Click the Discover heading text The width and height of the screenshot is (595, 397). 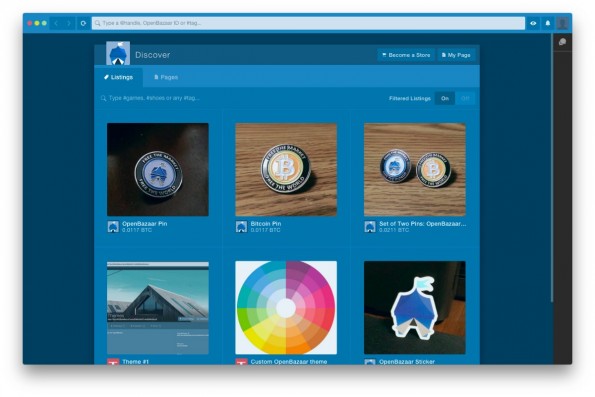tap(153, 55)
